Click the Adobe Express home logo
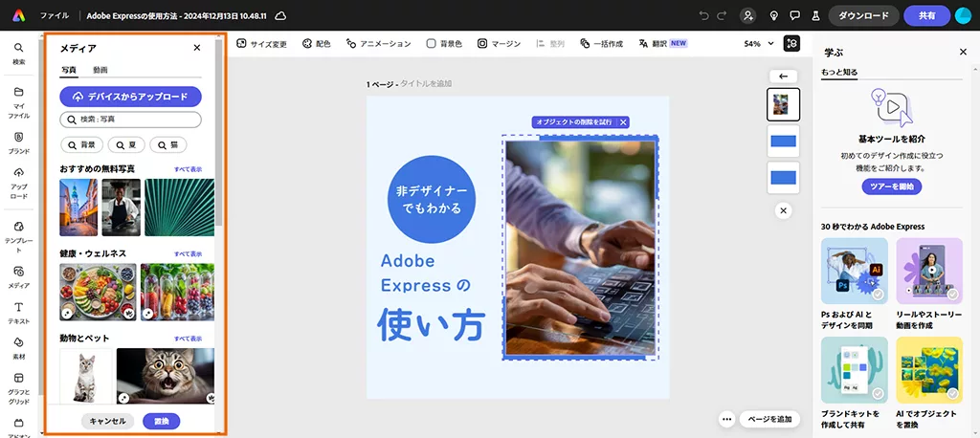The image size is (980, 438). click(x=19, y=15)
